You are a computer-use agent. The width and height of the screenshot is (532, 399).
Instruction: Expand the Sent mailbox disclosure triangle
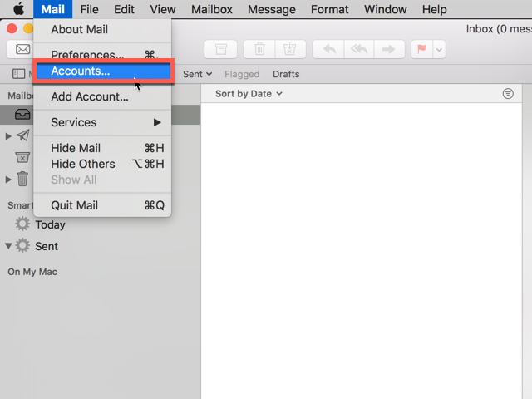(8, 136)
